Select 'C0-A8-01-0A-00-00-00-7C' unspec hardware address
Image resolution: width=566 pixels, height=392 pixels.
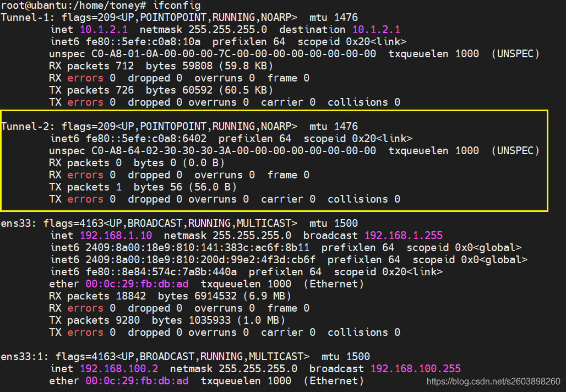click(x=161, y=54)
